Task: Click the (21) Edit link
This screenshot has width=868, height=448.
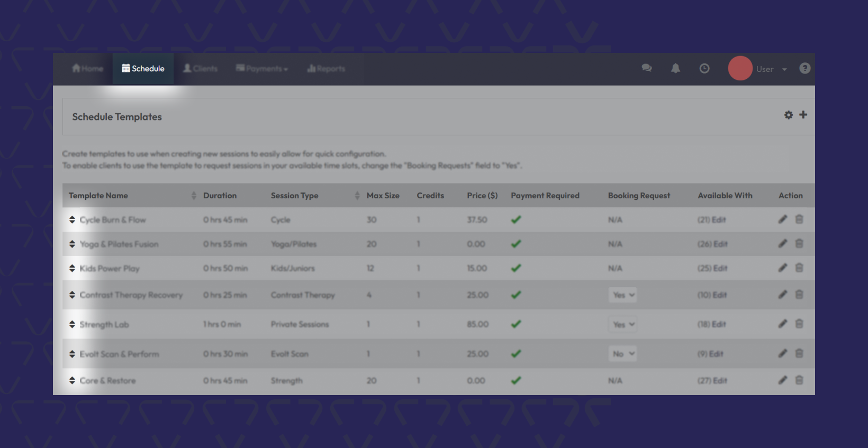Action: click(711, 220)
